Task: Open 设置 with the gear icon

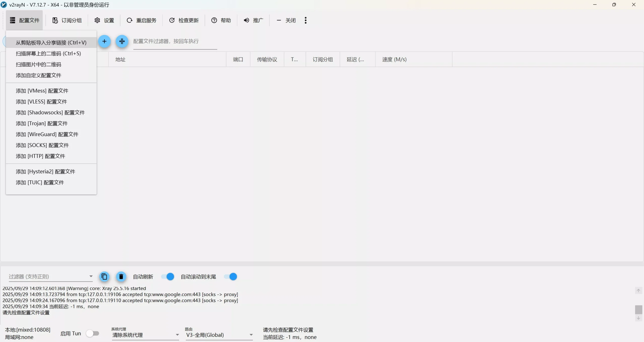Action: [97, 20]
